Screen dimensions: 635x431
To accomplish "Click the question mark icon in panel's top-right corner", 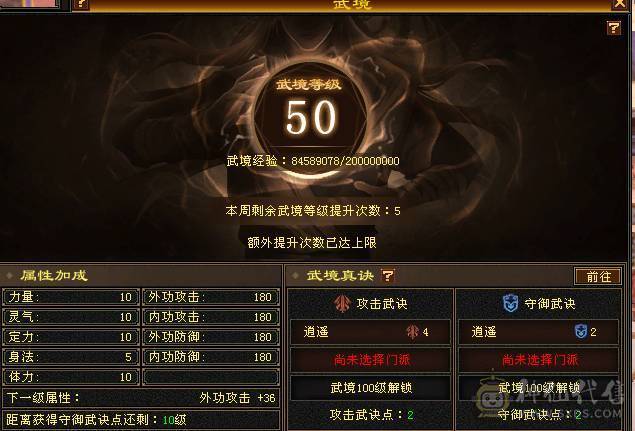I will [614, 28].
